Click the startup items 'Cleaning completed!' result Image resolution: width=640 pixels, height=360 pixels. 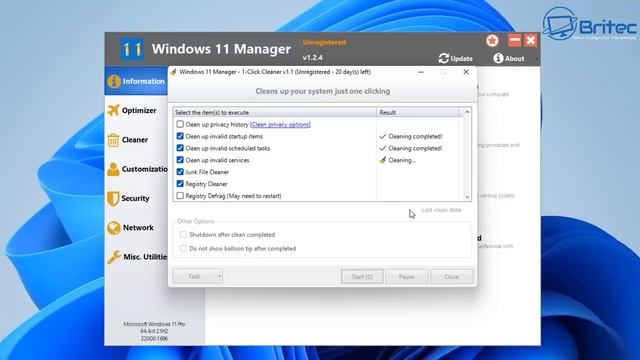pyautogui.click(x=415, y=136)
